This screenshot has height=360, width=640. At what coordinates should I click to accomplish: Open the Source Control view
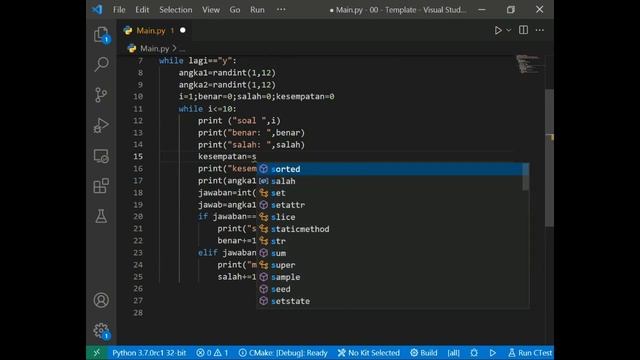101,95
